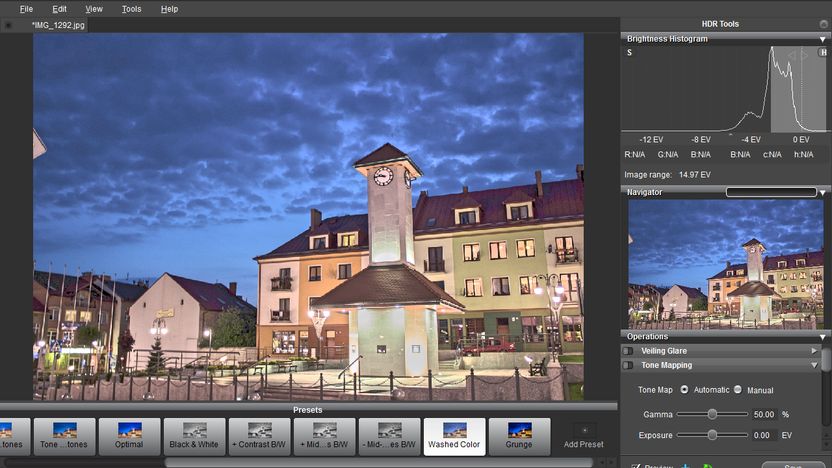832x468 pixels.
Task: Apply the Washed Color preset
Action: click(x=454, y=437)
